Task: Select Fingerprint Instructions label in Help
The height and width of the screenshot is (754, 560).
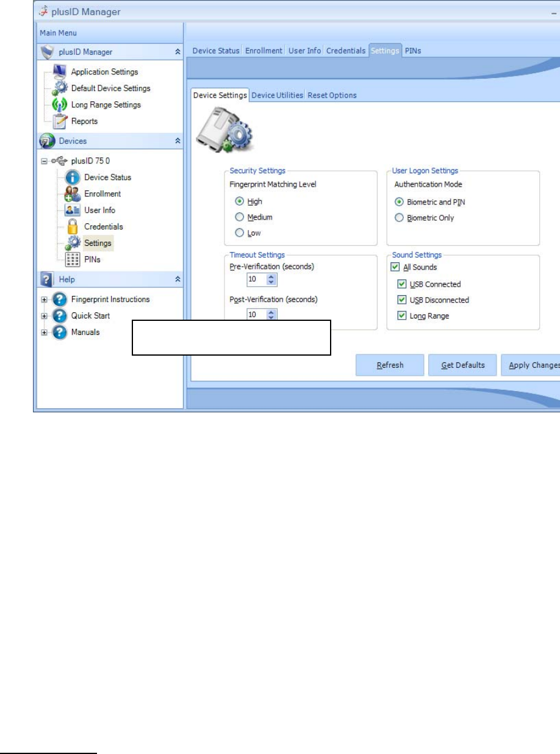Action: click(x=110, y=300)
